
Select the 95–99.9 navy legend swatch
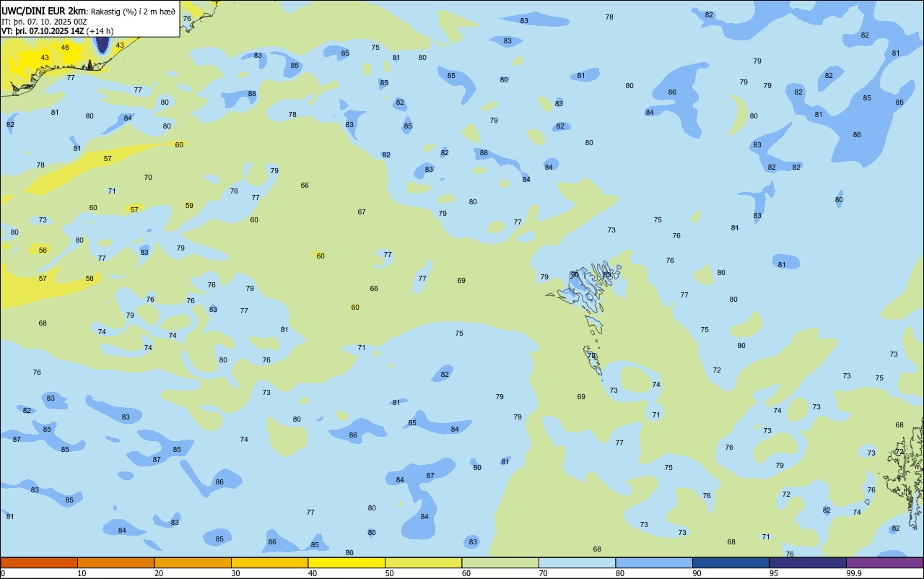click(808, 562)
